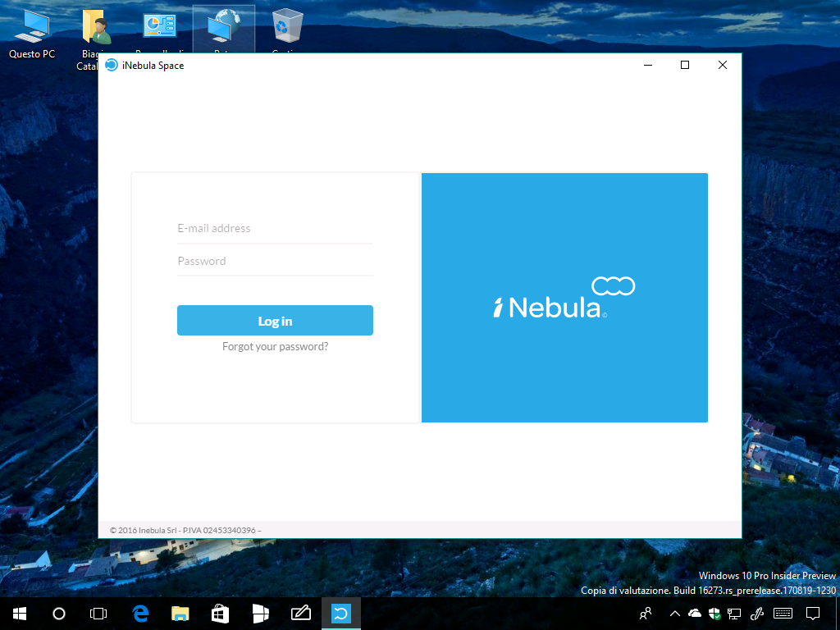Click the iNebula logo panel

point(564,297)
